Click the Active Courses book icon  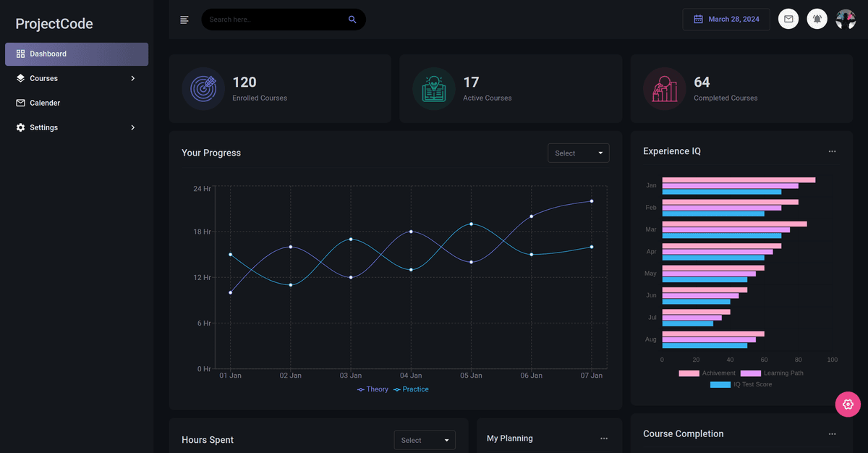click(434, 88)
